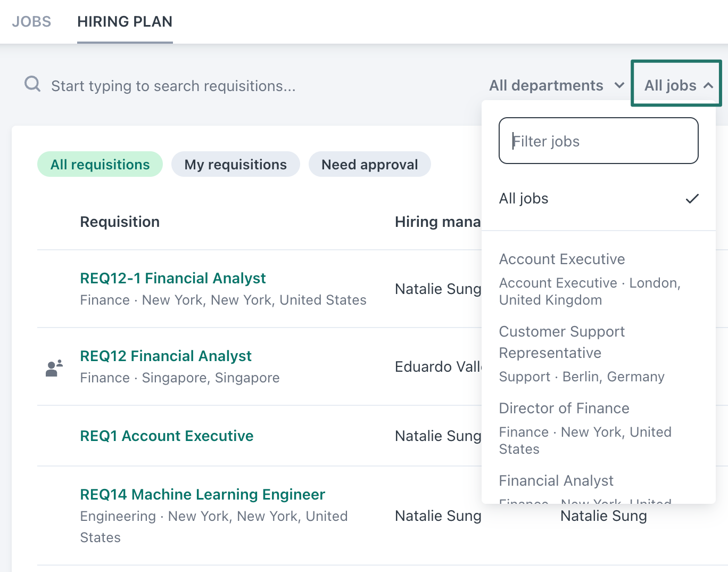The width and height of the screenshot is (728, 572).
Task: Click the hiring manager icon on REQ12 row
Action: 53,366
